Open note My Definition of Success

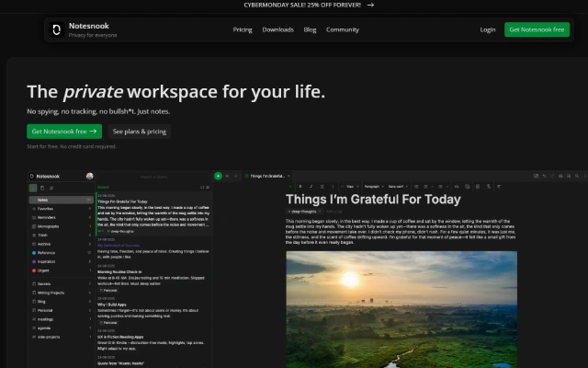pyautogui.click(x=153, y=248)
